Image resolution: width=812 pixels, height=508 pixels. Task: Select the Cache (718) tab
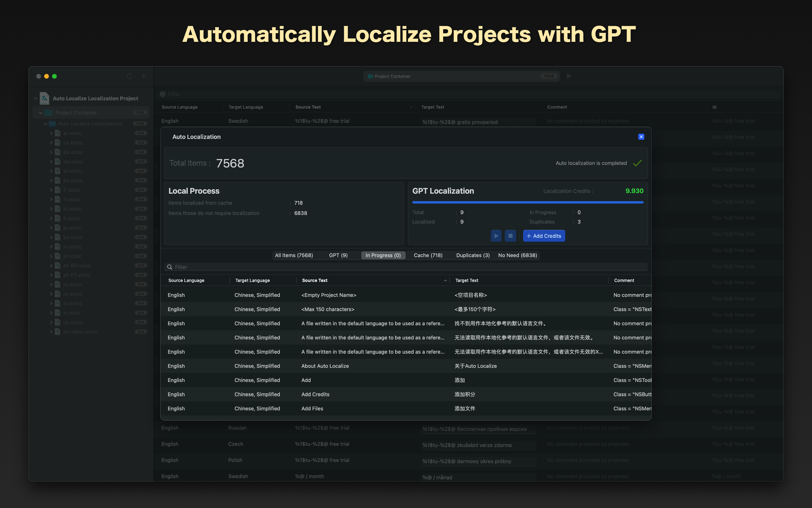click(428, 255)
